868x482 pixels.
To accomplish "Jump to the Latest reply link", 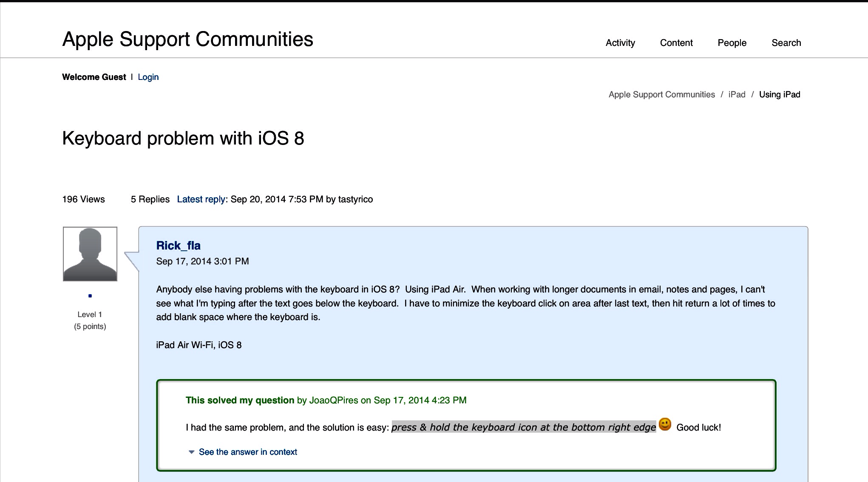I will pyautogui.click(x=201, y=199).
